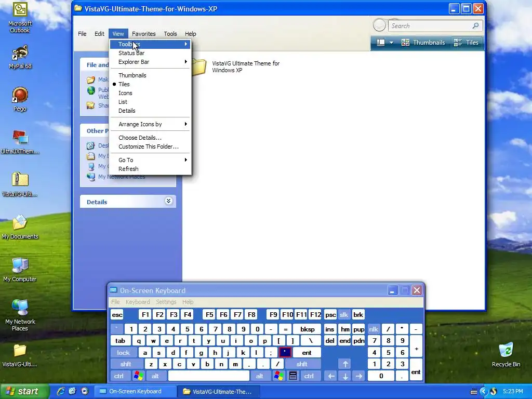Click the VistaVG Ultimate Theme folder icon
This screenshot has height=399, width=532.
(198, 66)
